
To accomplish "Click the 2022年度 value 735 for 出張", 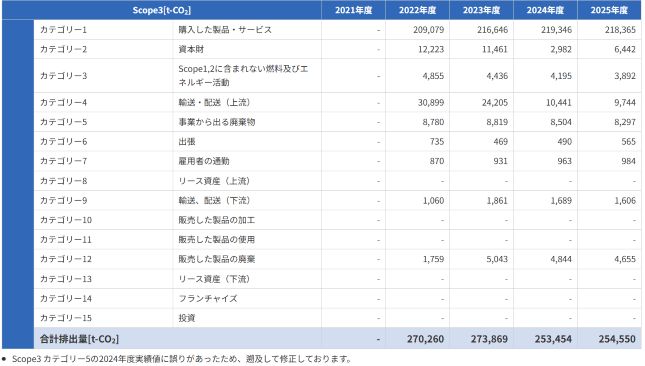I will tap(437, 141).
